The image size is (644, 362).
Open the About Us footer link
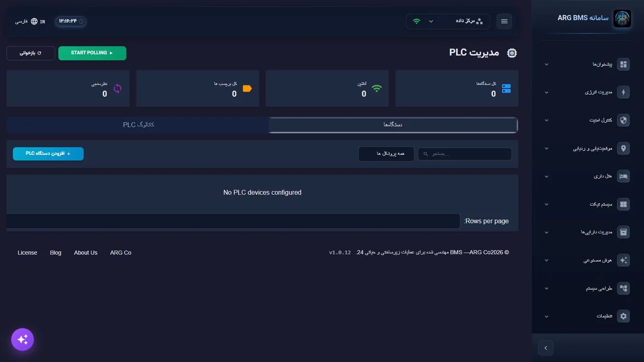86,253
